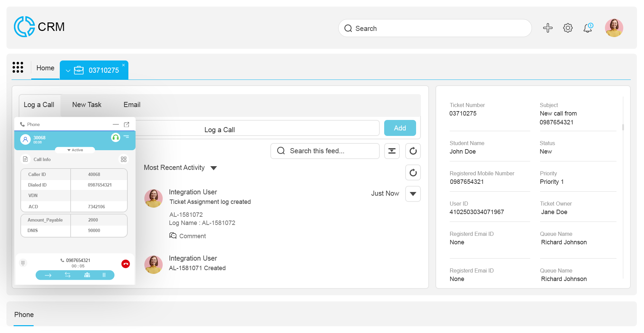Screen dimensions: 644x333
Task: Pause the call with hold button
Action: (104, 275)
